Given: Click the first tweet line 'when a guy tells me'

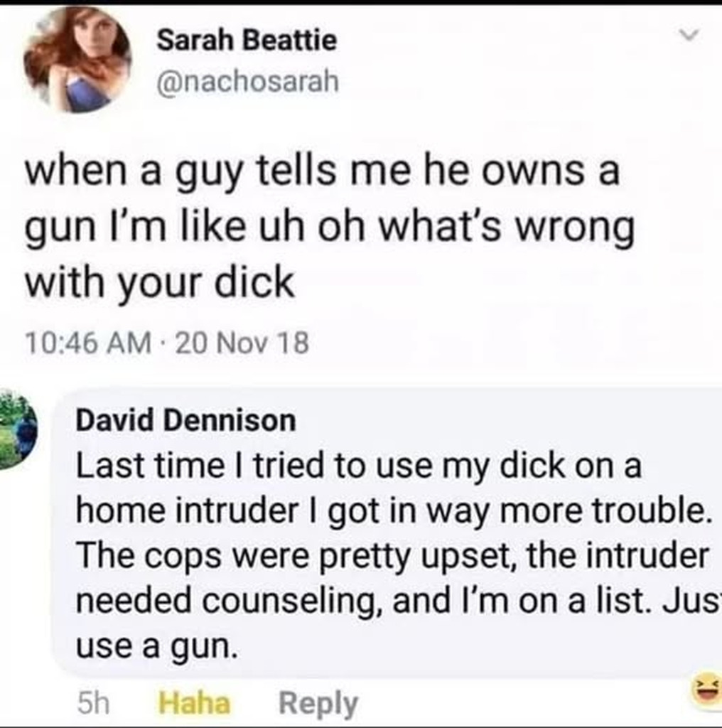Looking at the screenshot, I should (x=322, y=173).
